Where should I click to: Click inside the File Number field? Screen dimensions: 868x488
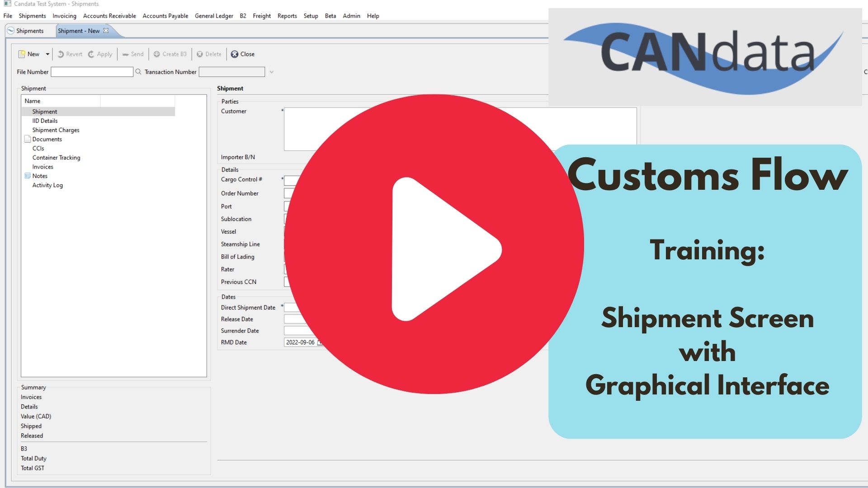[x=92, y=72]
